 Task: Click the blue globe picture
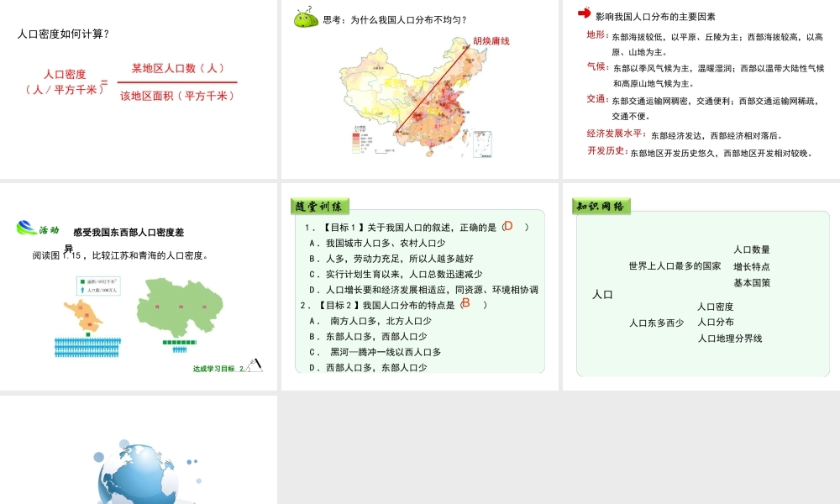140,473
